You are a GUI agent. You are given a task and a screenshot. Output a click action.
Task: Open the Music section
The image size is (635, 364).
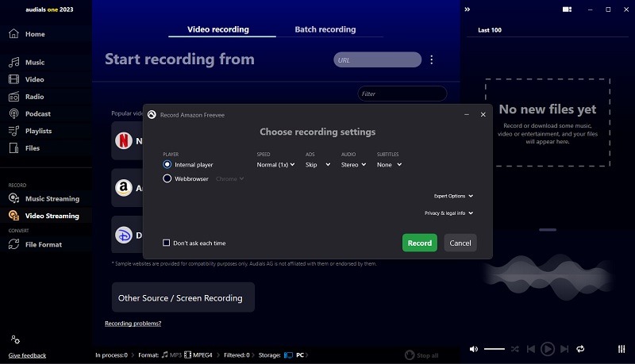coord(27,63)
